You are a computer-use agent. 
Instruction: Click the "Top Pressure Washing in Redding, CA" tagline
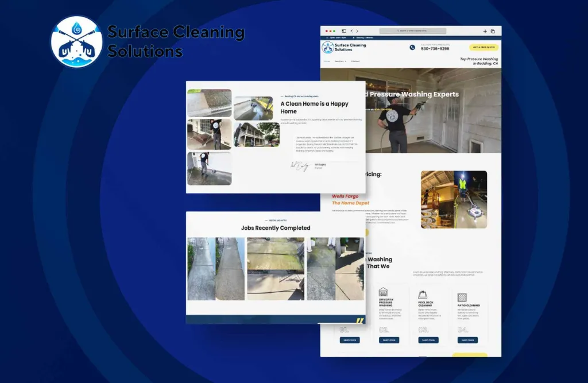click(x=479, y=61)
